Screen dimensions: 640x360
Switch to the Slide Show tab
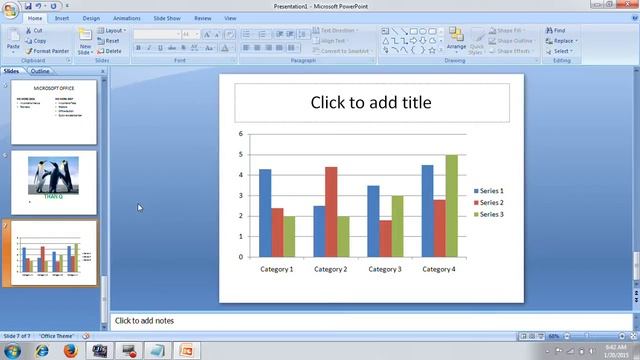point(167,18)
